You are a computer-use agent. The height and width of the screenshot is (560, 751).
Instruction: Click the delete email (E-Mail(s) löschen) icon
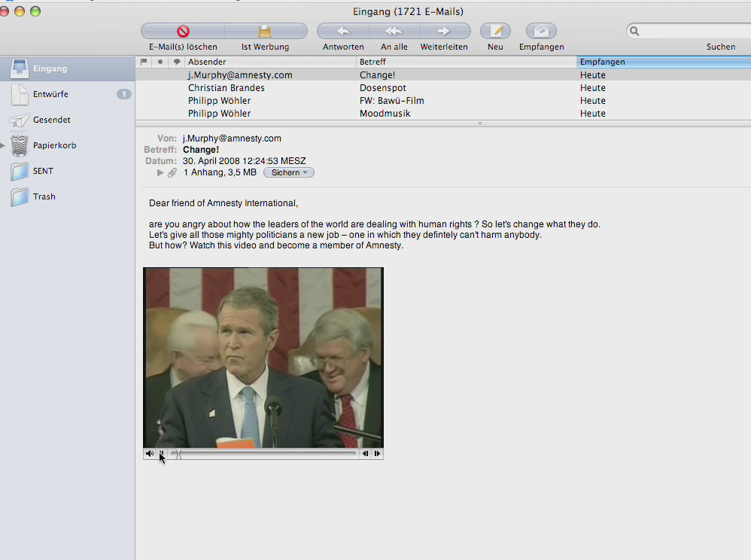click(x=183, y=31)
